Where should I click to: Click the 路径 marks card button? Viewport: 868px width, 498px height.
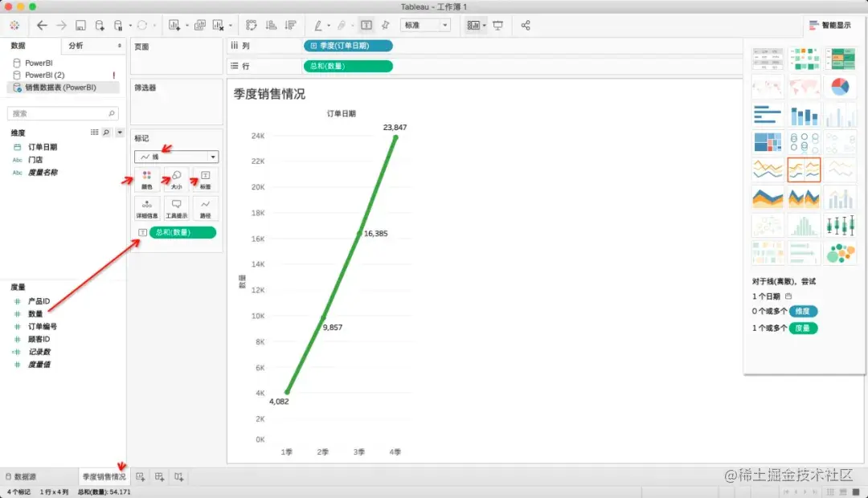click(x=206, y=209)
